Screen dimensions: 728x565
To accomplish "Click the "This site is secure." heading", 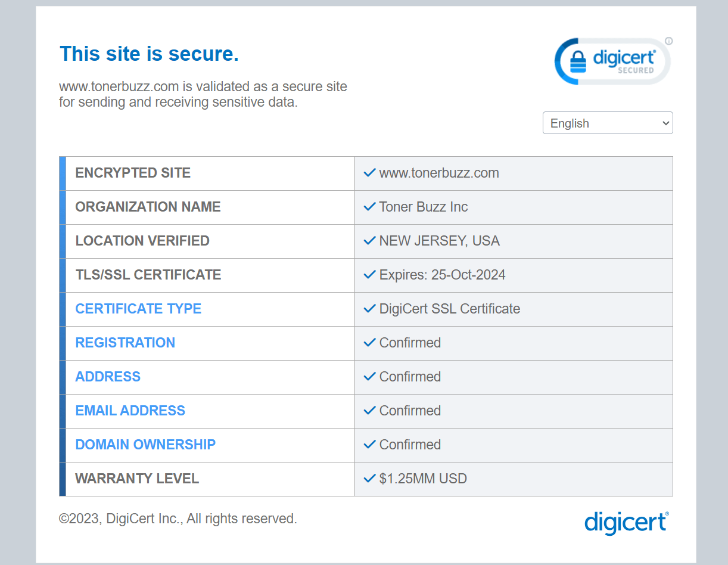I will click(x=149, y=54).
